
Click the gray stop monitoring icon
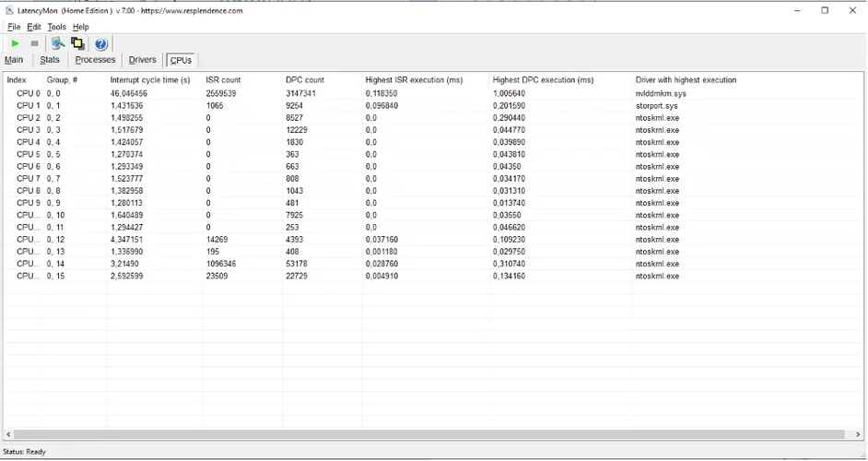point(34,43)
